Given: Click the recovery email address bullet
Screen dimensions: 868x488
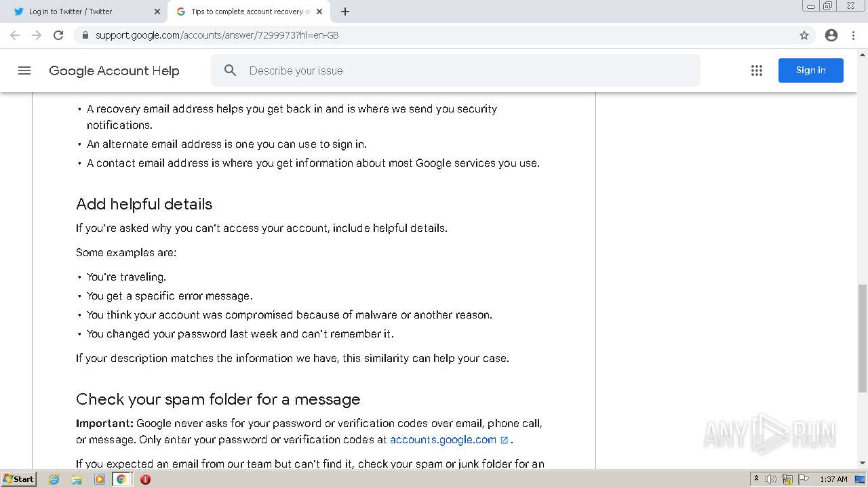Looking at the screenshot, I should [292, 117].
